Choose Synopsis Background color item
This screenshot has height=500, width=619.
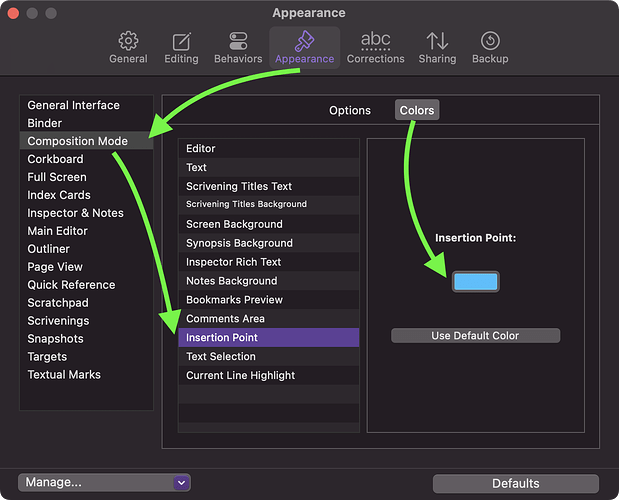pos(269,243)
